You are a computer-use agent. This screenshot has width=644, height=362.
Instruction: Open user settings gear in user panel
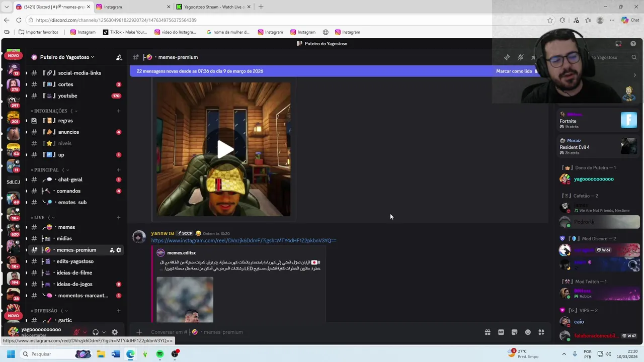click(x=115, y=332)
